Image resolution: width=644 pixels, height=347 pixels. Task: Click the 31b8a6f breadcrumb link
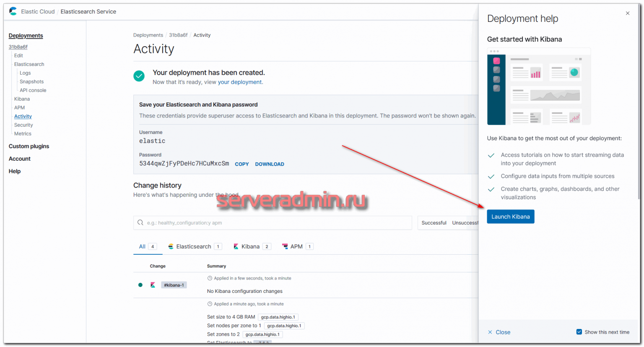coord(178,35)
